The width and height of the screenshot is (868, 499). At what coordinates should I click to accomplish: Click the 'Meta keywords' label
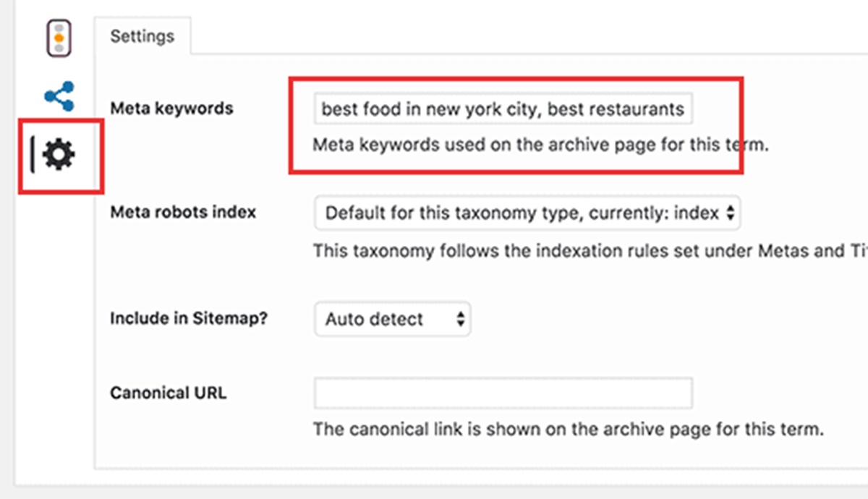tap(171, 108)
